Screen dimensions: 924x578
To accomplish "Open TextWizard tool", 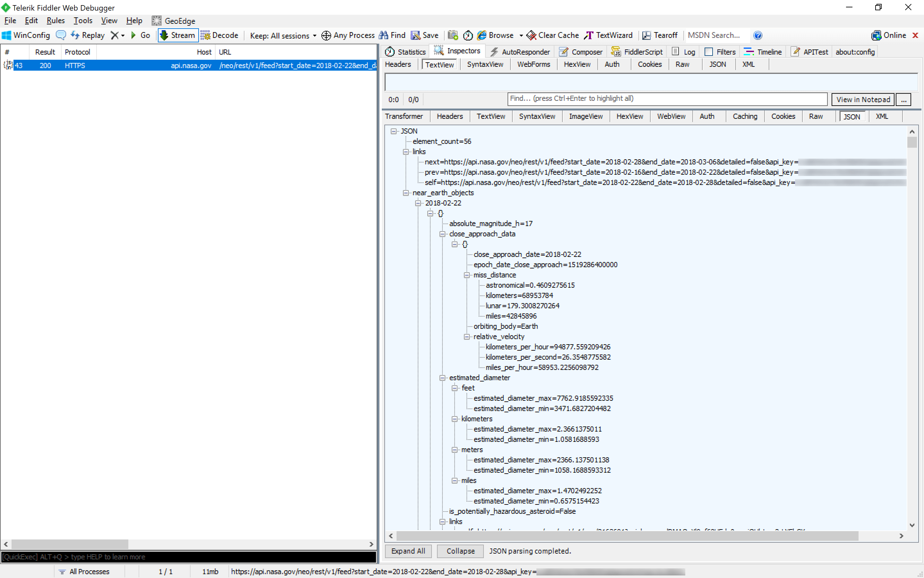I will tap(608, 35).
